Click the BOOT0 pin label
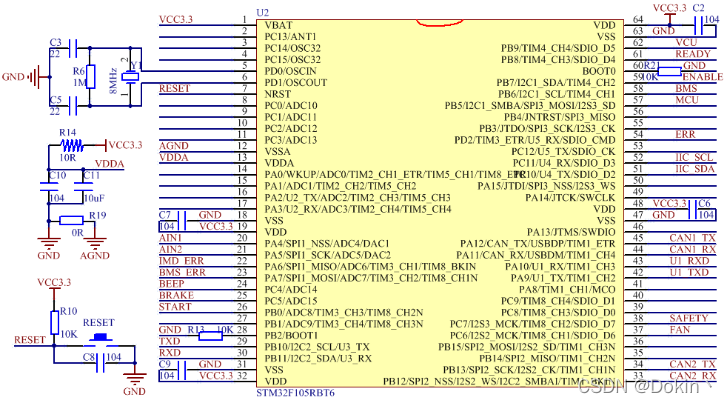This screenshot has width=727, height=403. [599, 71]
